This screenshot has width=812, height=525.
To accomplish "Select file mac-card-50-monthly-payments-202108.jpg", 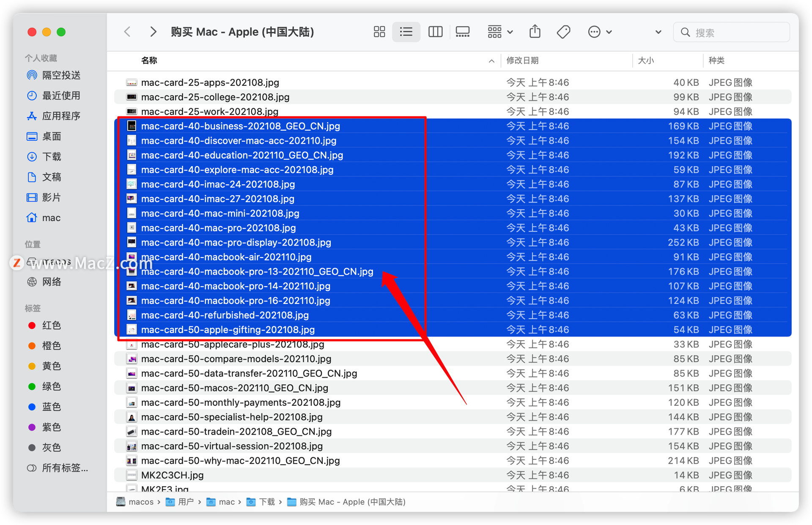I will [453, 402].
